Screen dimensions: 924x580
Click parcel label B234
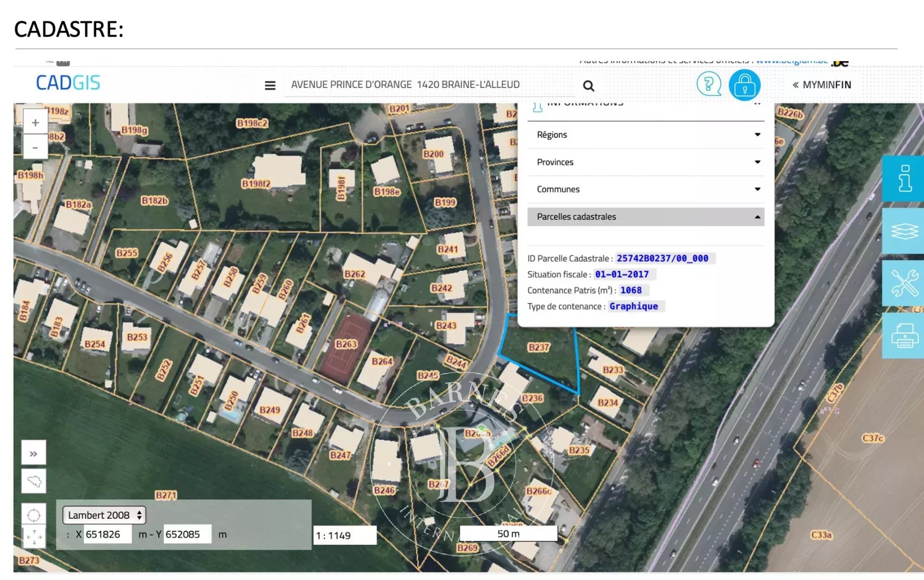coord(607,403)
